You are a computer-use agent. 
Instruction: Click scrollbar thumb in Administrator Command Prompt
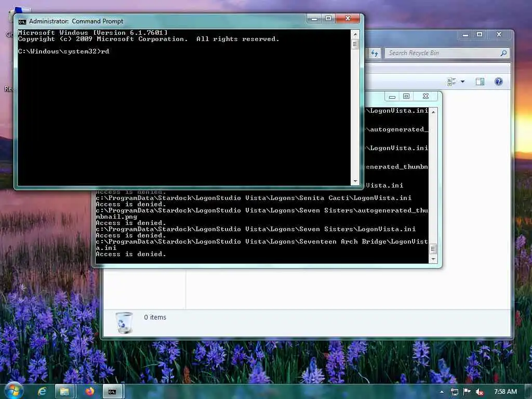[355, 44]
